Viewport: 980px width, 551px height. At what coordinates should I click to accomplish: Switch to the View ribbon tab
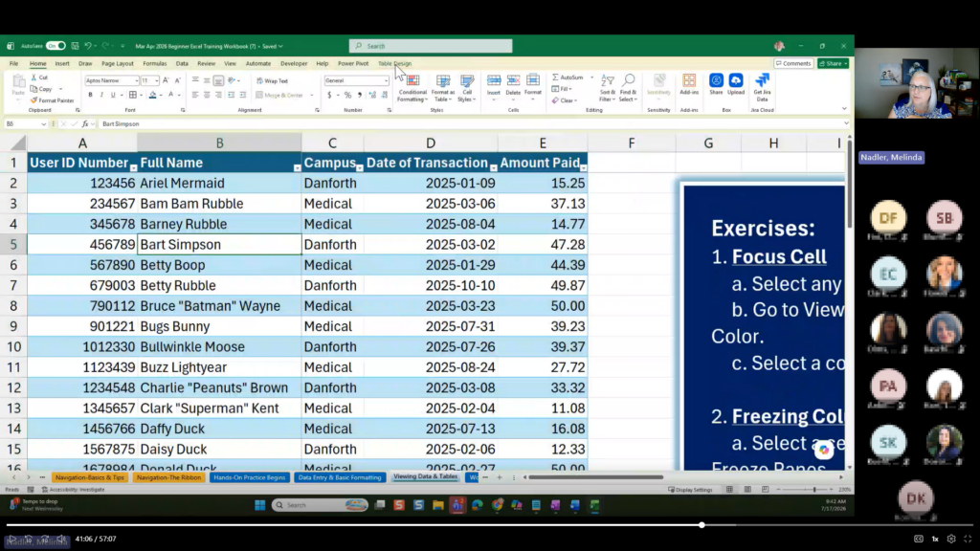[x=230, y=63]
